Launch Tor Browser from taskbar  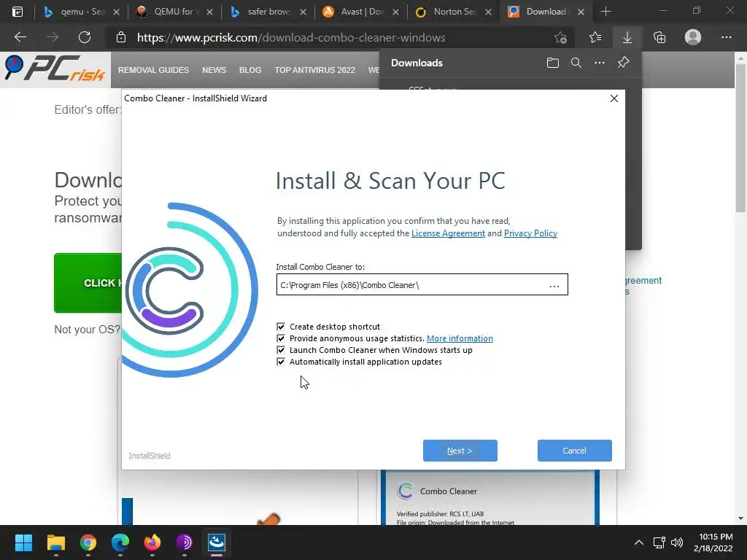[x=185, y=542]
